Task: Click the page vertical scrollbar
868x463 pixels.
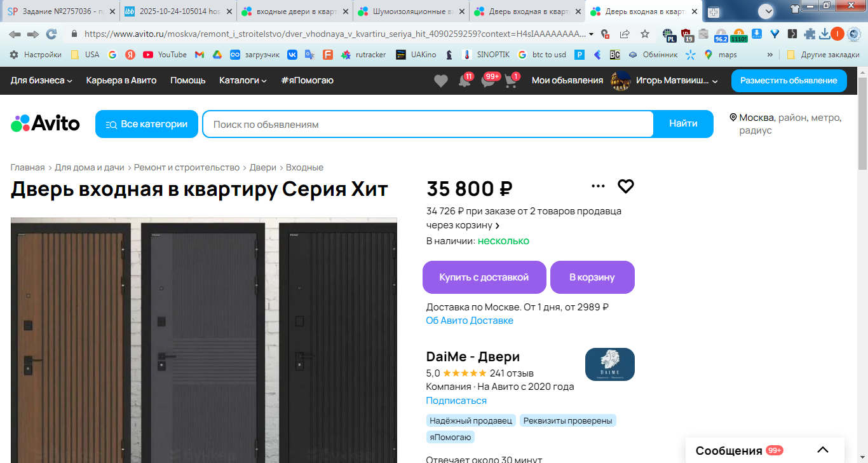Action: pyautogui.click(x=862, y=122)
